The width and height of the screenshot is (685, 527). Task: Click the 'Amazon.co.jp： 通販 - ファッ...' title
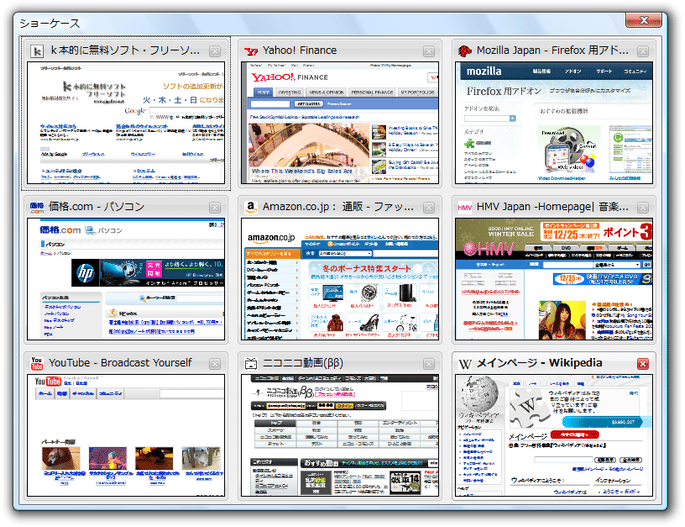click(x=338, y=207)
